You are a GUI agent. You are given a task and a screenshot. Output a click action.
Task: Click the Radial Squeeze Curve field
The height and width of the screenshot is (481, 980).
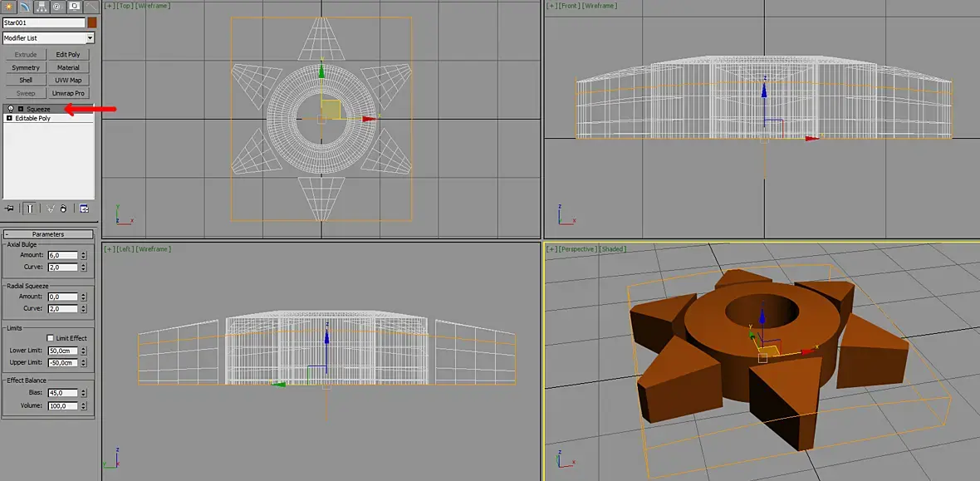tap(62, 308)
